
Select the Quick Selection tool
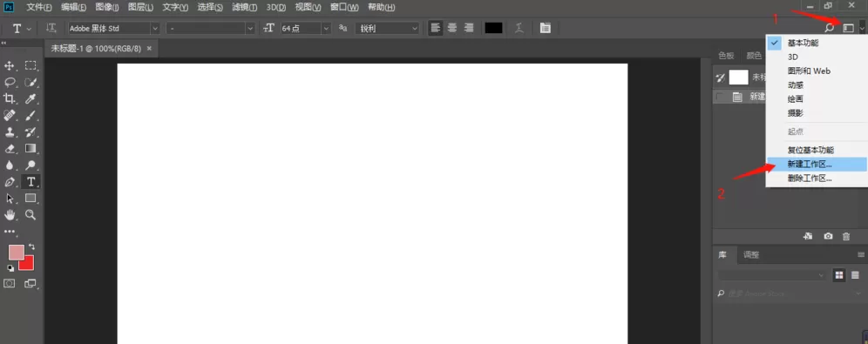point(31,83)
